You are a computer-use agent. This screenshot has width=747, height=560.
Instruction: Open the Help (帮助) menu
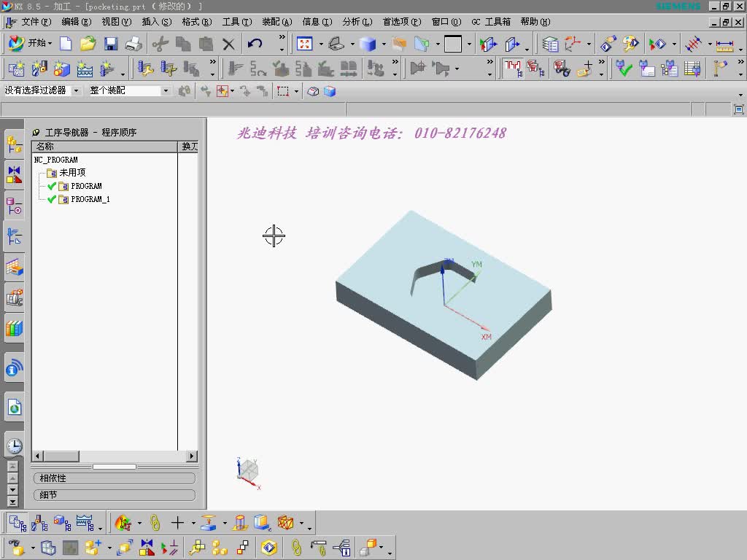535,22
